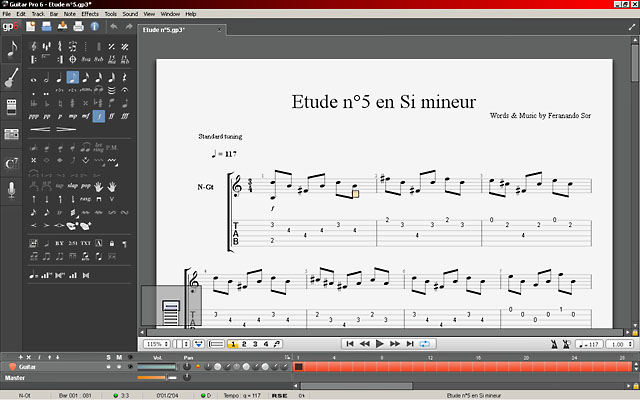Image resolution: width=640 pixels, height=400 pixels.
Task: Open the microphone Lyrics panel
Action: [11, 190]
